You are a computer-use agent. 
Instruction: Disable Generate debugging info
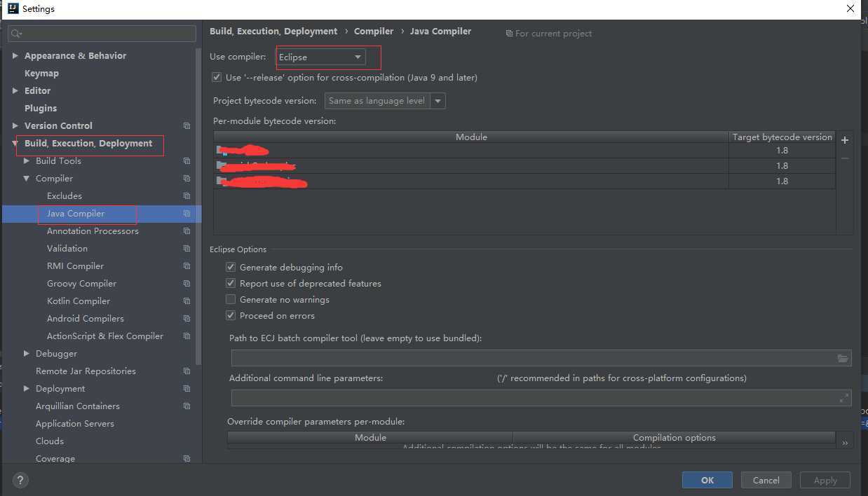pyautogui.click(x=231, y=268)
